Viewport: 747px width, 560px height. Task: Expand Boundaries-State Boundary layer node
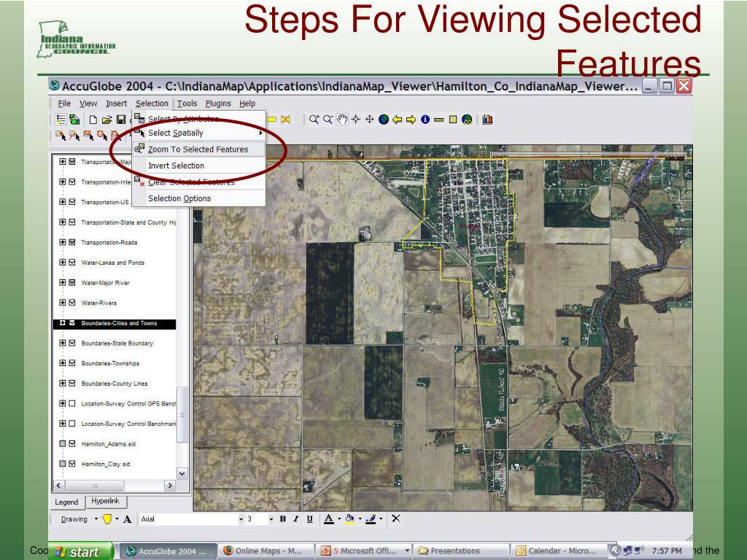pyautogui.click(x=63, y=343)
